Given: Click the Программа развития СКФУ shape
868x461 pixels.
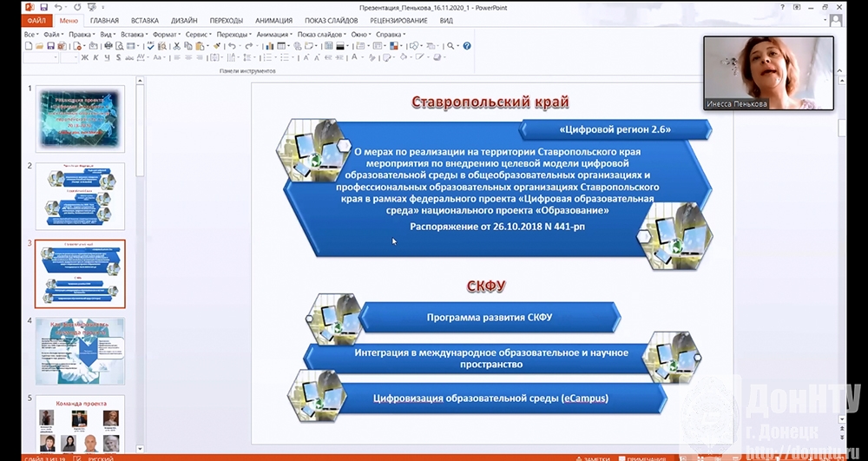Looking at the screenshot, I should 490,318.
